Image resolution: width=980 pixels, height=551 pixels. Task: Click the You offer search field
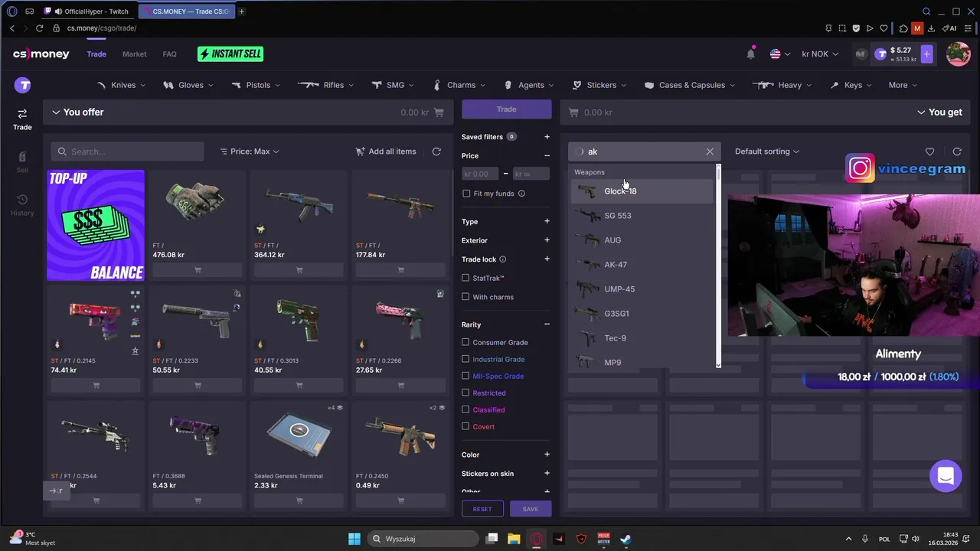[128, 152]
